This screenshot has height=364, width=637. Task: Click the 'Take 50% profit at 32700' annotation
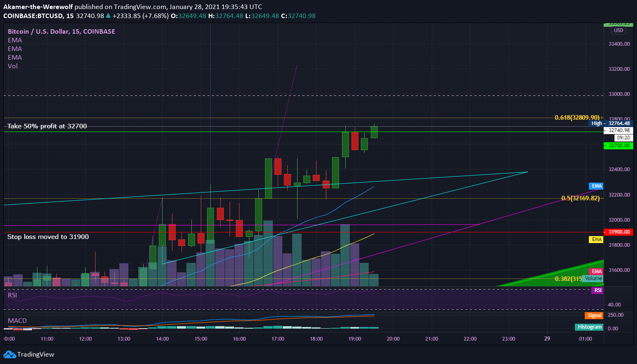tap(47, 126)
